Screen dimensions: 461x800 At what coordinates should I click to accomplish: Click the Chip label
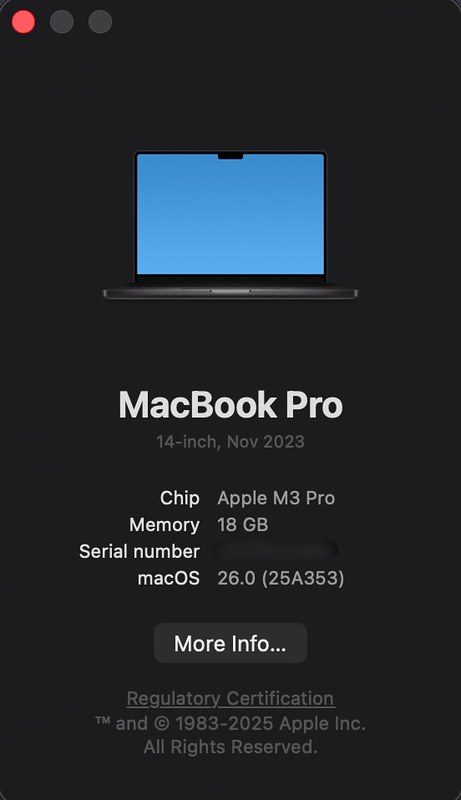click(180, 498)
